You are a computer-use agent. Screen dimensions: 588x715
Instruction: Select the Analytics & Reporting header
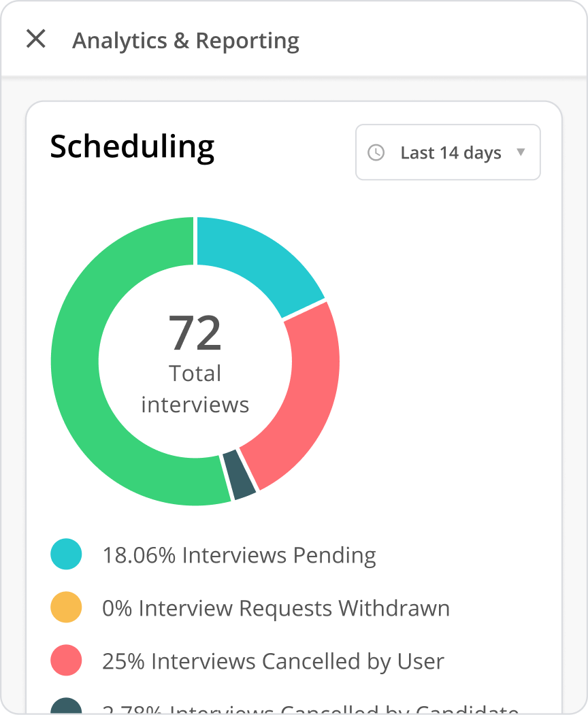pyautogui.click(x=185, y=41)
